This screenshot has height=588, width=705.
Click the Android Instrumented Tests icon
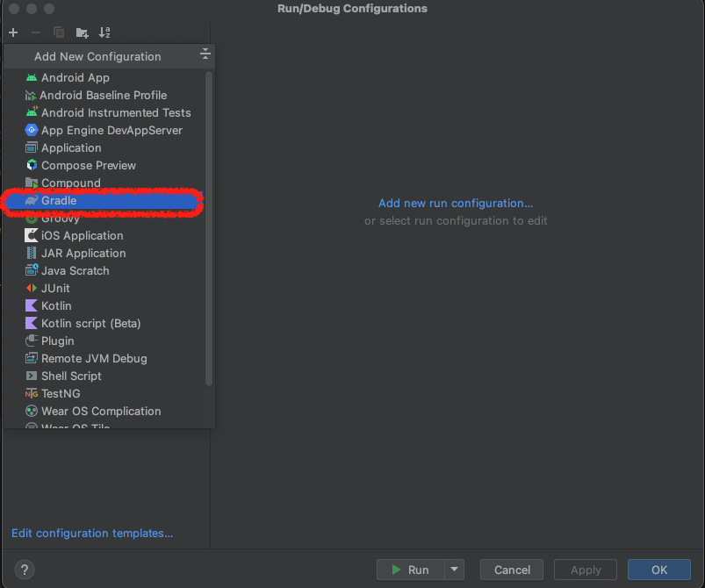click(x=32, y=112)
